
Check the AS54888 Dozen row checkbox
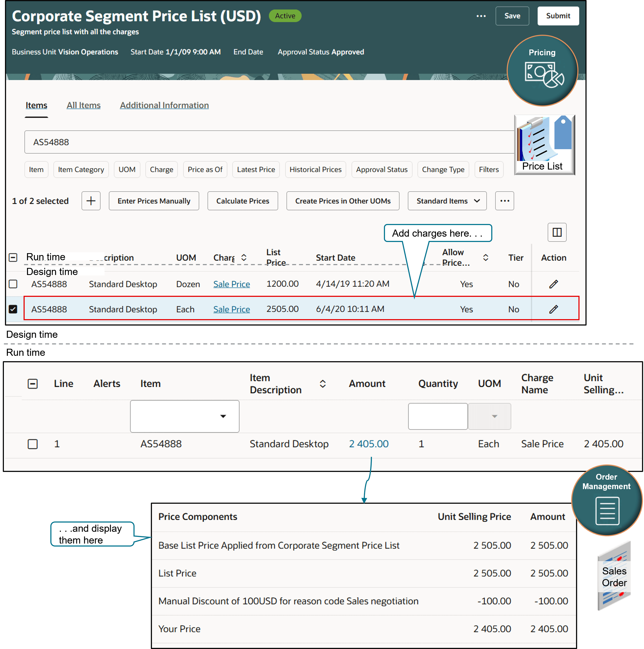pyautogui.click(x=13, y=284)
